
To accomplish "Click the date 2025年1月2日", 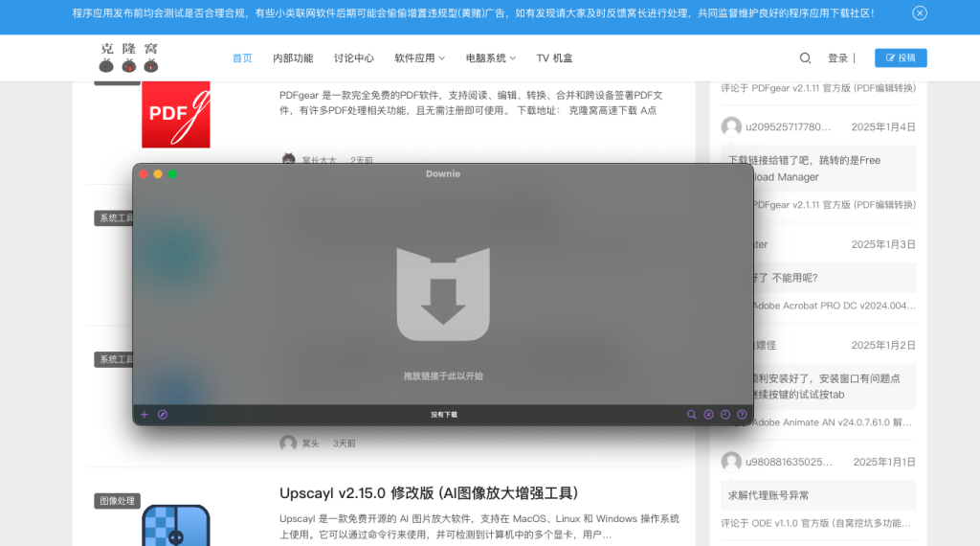I will point(883,345).
